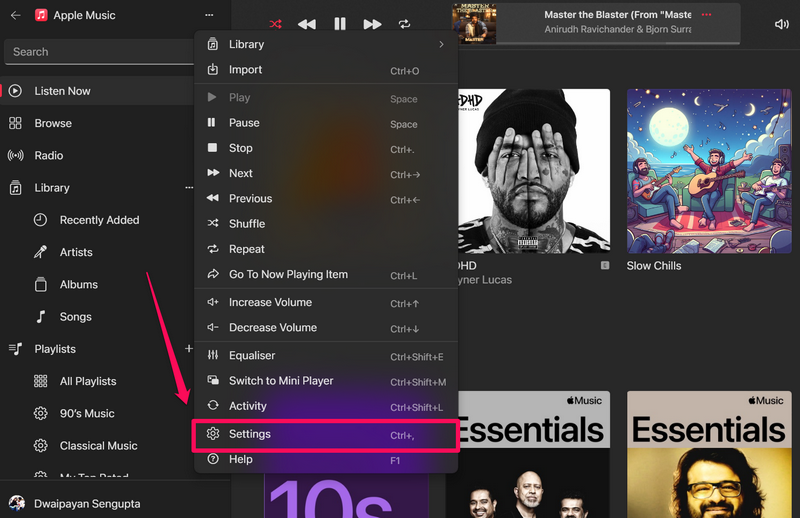This screenshot has height=518, width=800.
Task: Open the Browse section in sidebar
Action: [53, 123]
